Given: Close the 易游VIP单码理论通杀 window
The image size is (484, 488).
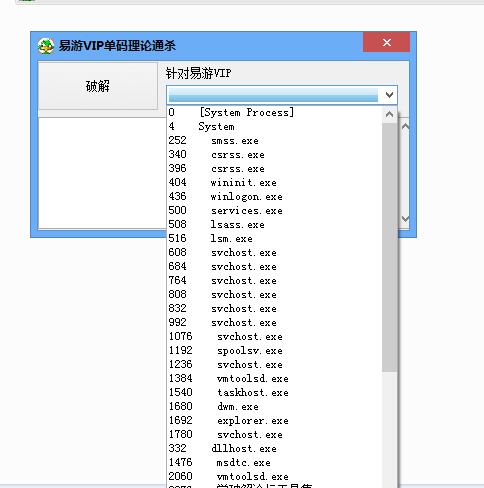Looking at the screenshot, I should click(x=386, y=42).
